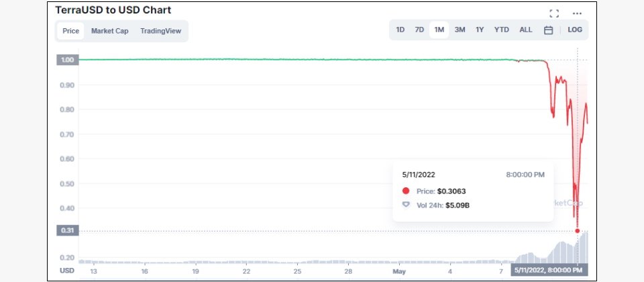Select the 1D time range
The image size is (644, 282).
pos(400,30)
